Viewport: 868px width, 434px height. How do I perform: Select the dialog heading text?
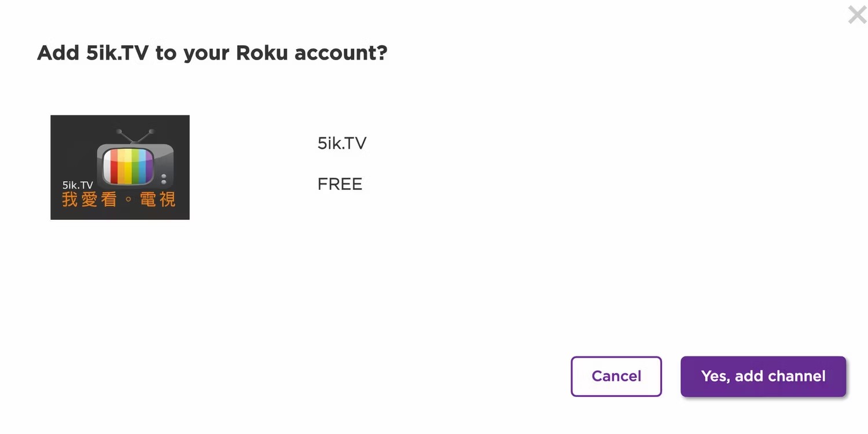[212, 53]
